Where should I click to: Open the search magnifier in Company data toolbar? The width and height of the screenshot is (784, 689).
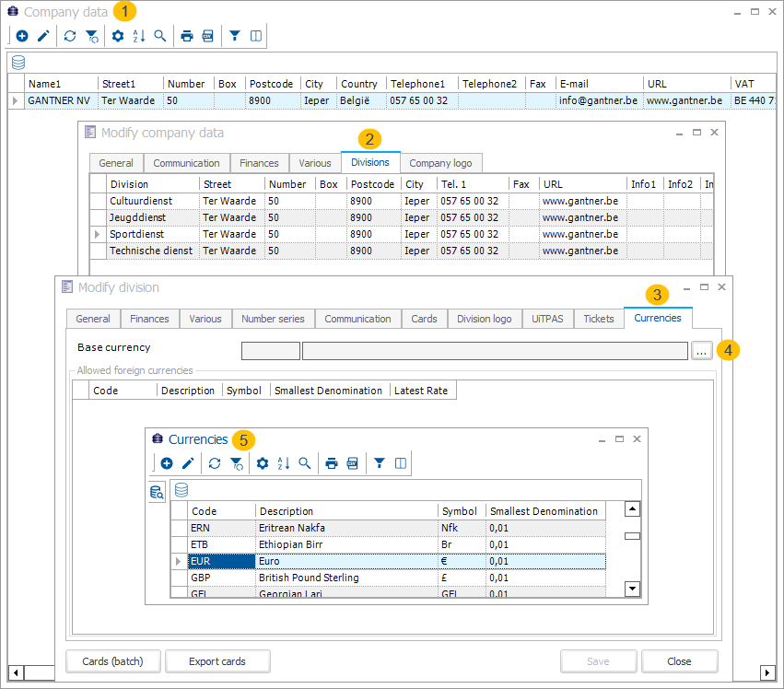coord(160,36)
